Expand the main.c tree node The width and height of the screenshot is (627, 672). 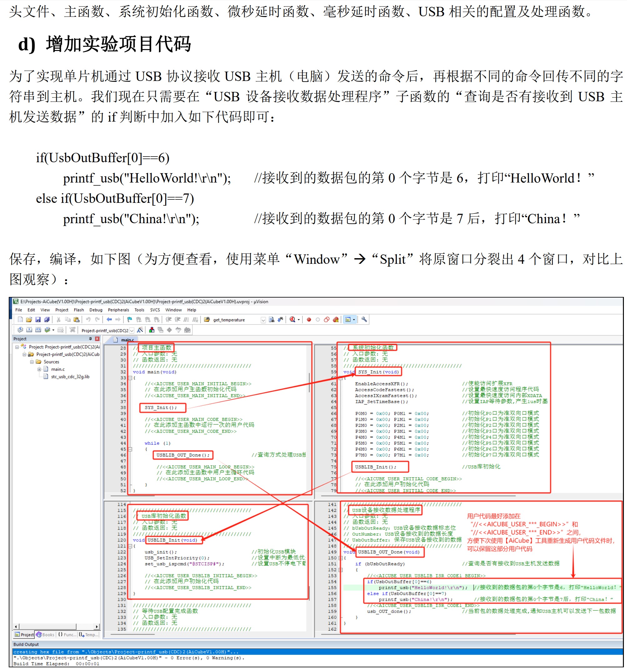(39, 369)
